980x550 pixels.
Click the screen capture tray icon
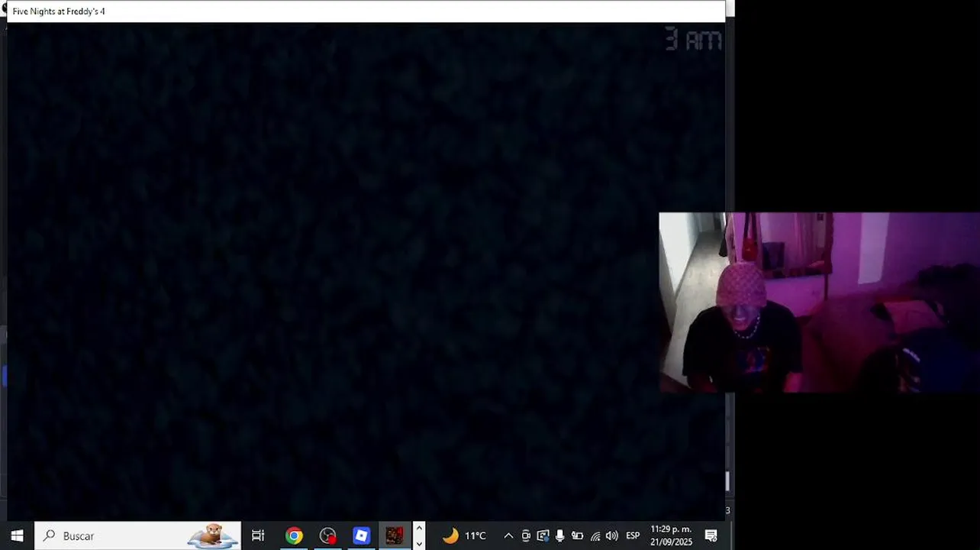543,535
